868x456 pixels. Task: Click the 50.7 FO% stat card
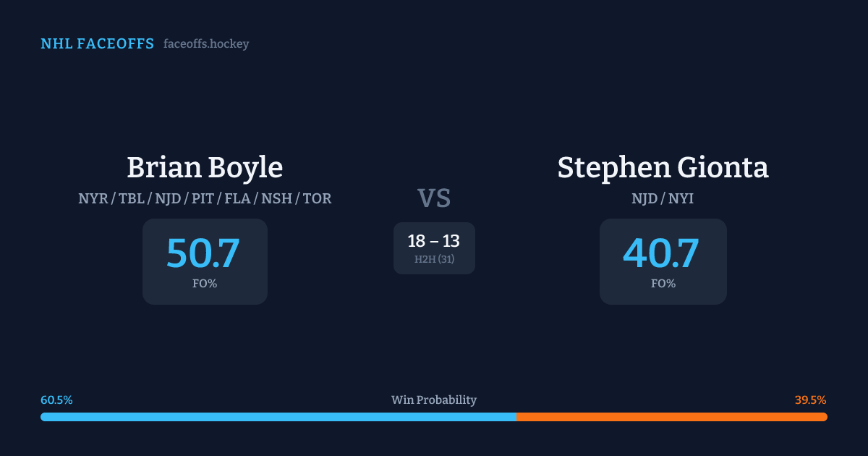coord(205,261)
